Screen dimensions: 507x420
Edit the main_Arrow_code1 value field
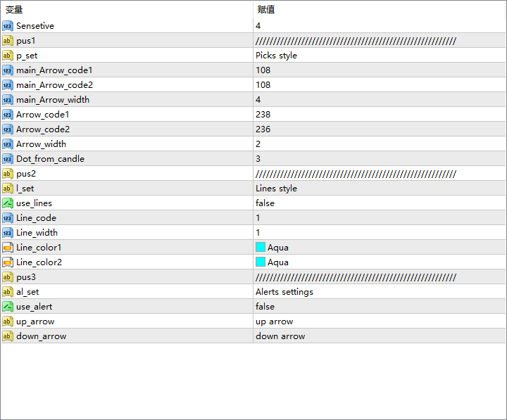(263, 70)
